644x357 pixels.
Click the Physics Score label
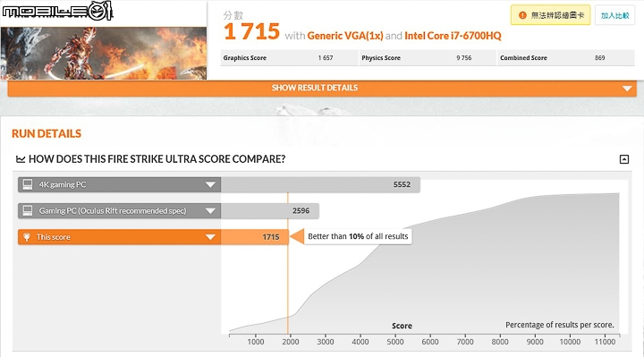coord(381,58)
